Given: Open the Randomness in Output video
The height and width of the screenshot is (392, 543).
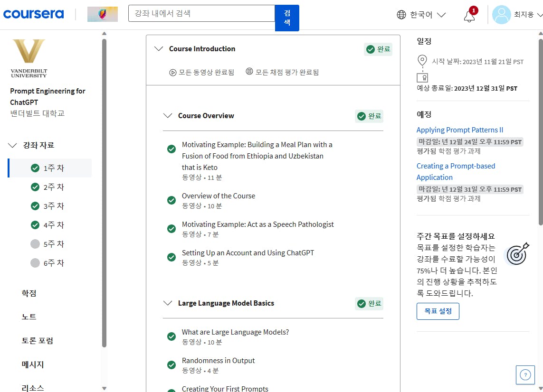Looking at the screenshot, I should click(x=218, y=361).
